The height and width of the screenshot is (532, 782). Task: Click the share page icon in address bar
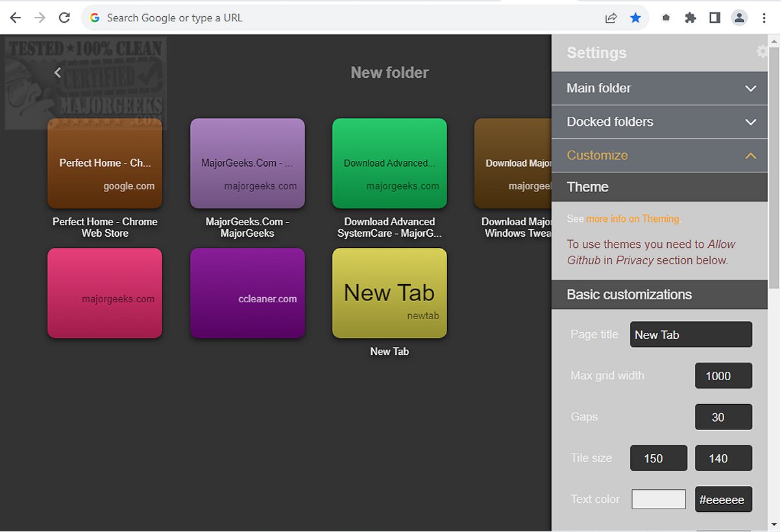(x=611, y=18)
